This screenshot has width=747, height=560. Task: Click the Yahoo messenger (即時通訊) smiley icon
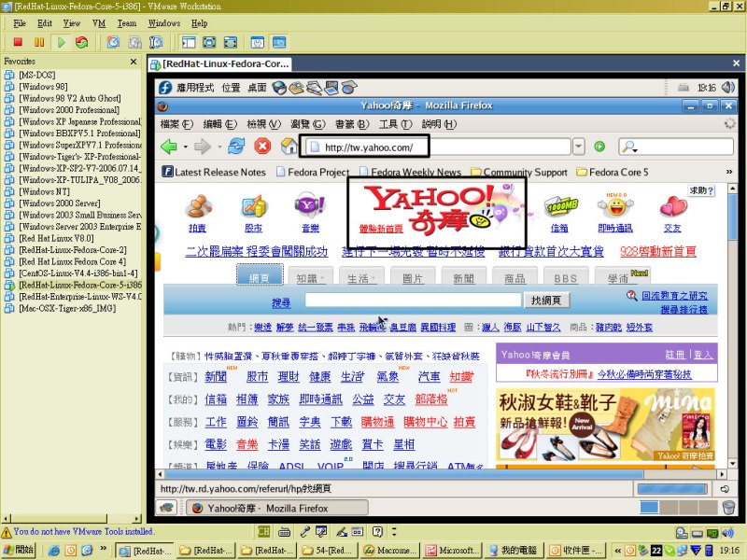pos(615,206)
